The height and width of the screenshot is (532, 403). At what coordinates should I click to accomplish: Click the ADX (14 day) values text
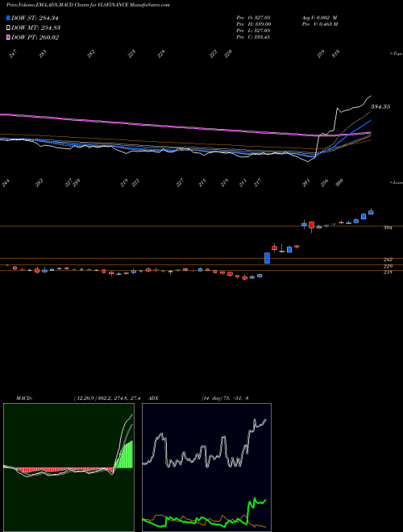225,398
